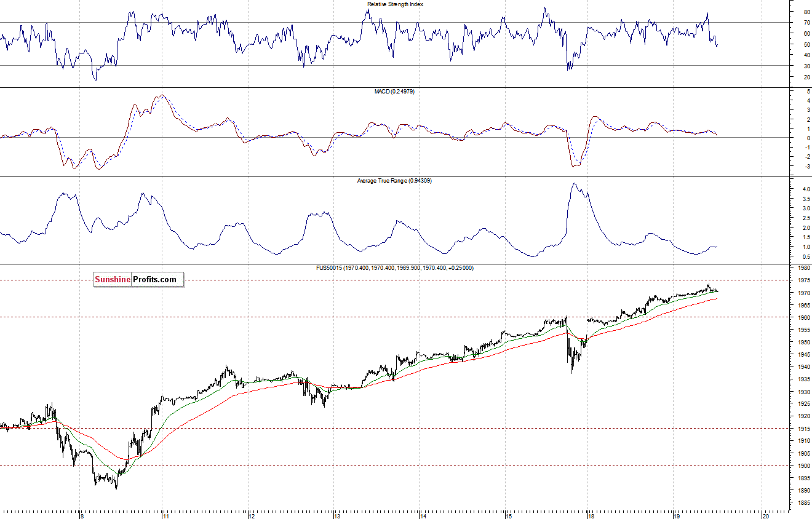This screenshot has width=812, height=519.
Task: Click the 5 label on the MACD axis
Action: tap(808, 91)
